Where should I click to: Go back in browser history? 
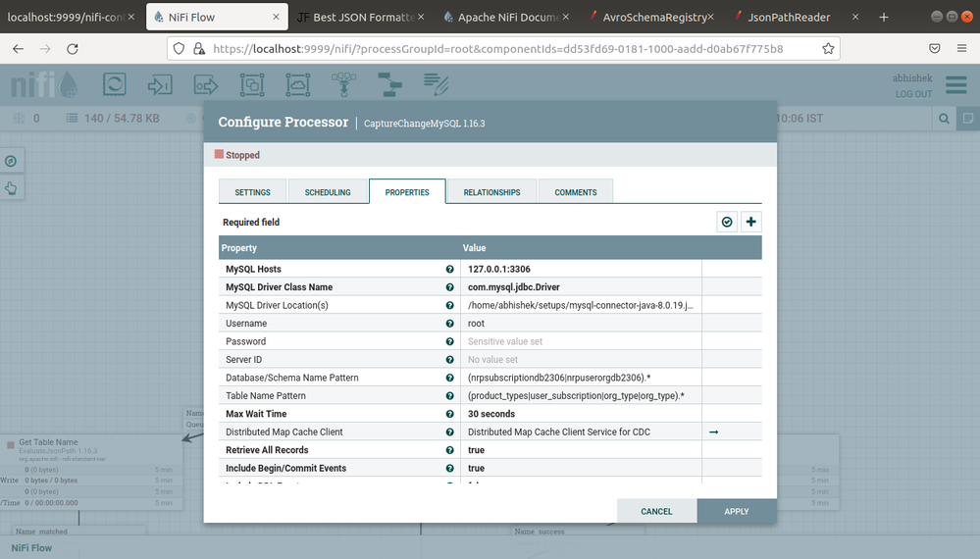coord(18,49)
